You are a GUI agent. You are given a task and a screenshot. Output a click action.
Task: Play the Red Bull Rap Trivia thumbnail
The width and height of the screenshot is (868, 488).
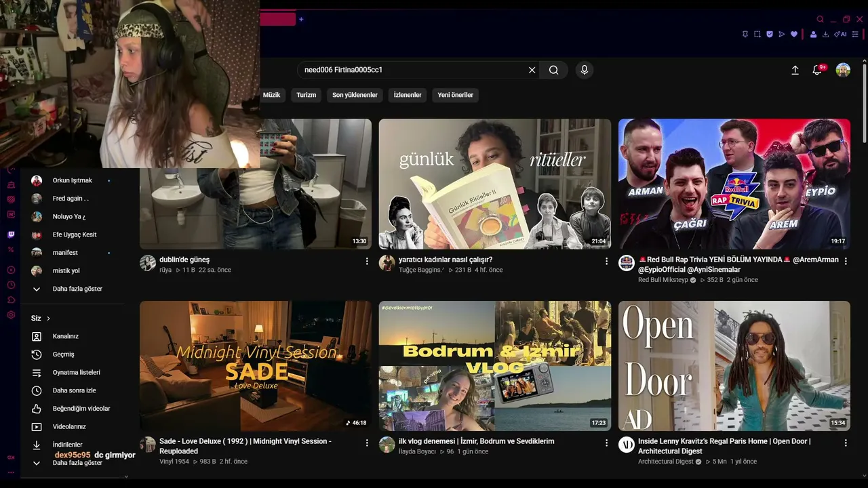(x=734, y=184)
